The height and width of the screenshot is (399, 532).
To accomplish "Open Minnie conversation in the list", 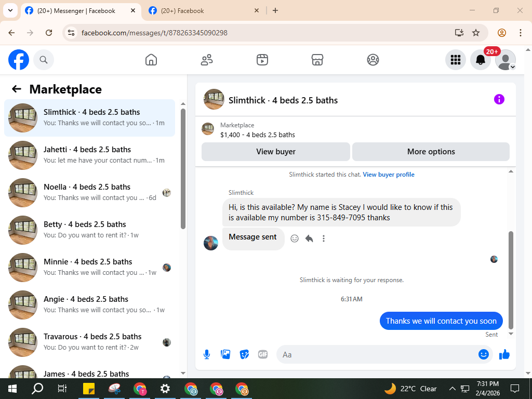I will tap(89, 268).
